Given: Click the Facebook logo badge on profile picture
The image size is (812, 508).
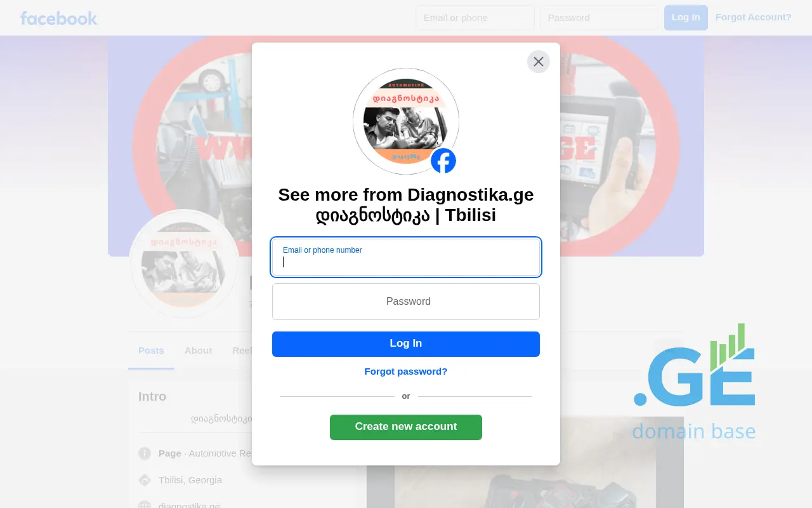Looking at the screenshot, I should [x=443, y=161].
